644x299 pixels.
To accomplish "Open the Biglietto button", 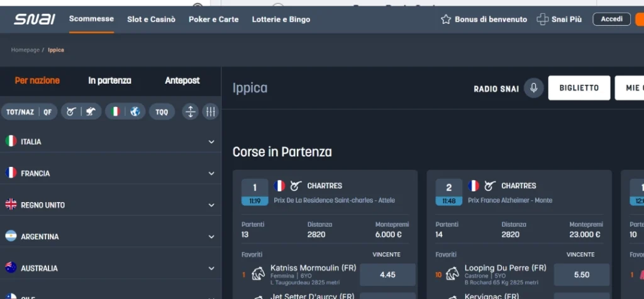I will [x=579, y=88].
